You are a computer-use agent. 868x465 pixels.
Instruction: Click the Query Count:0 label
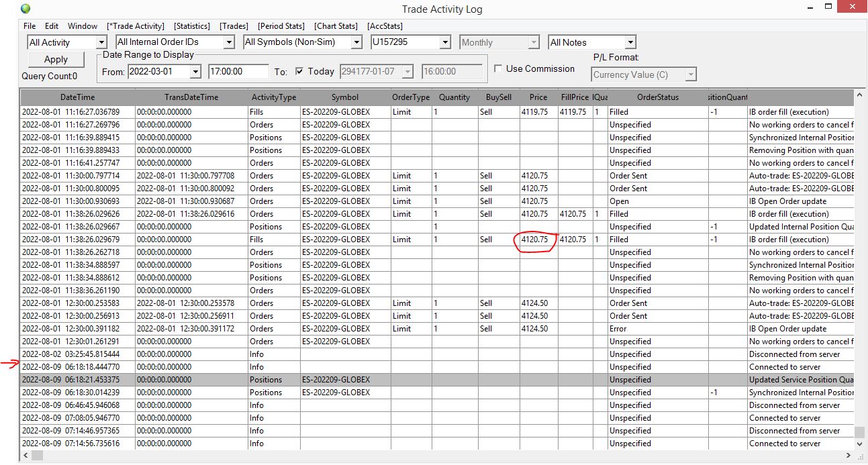(x=49, y=76)
